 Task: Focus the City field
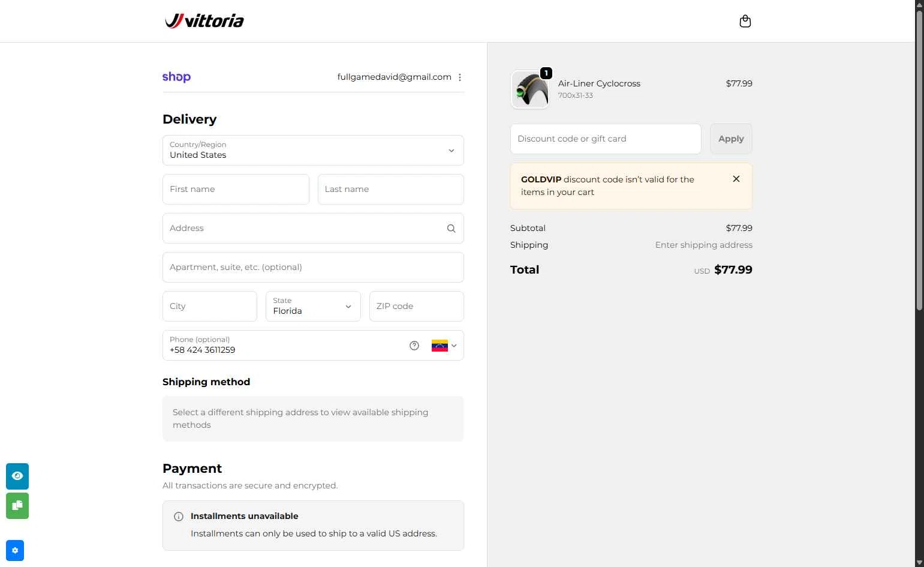210,306
